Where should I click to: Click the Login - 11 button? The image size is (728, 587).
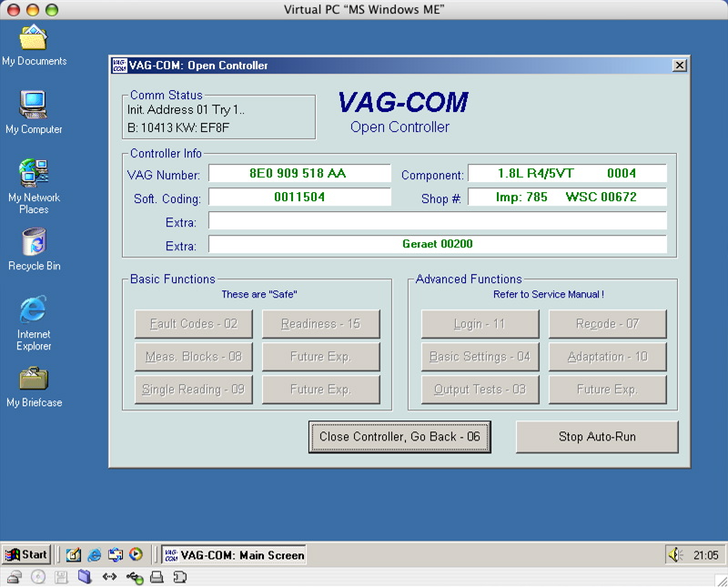[480, 324]
